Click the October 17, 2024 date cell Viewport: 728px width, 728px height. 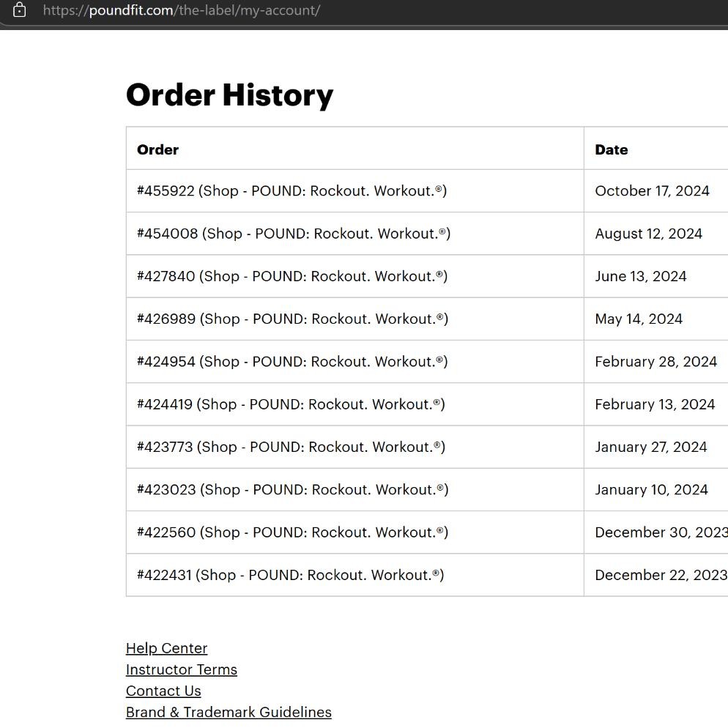653,191
